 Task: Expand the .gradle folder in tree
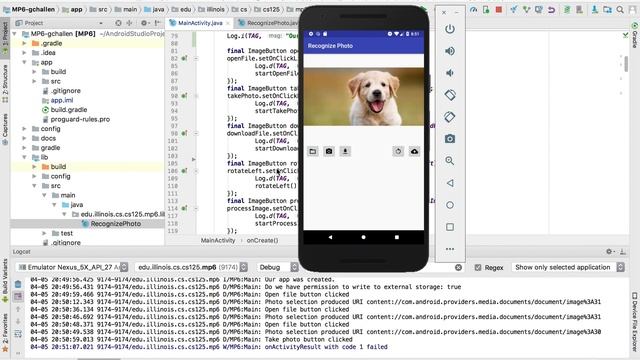24,43
